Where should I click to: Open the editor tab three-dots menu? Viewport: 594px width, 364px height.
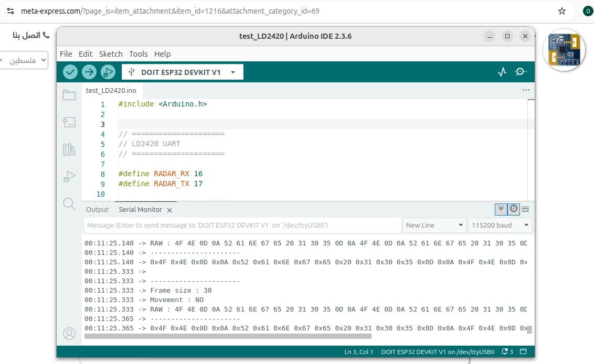pyautogui.click(x=526, y=90)
